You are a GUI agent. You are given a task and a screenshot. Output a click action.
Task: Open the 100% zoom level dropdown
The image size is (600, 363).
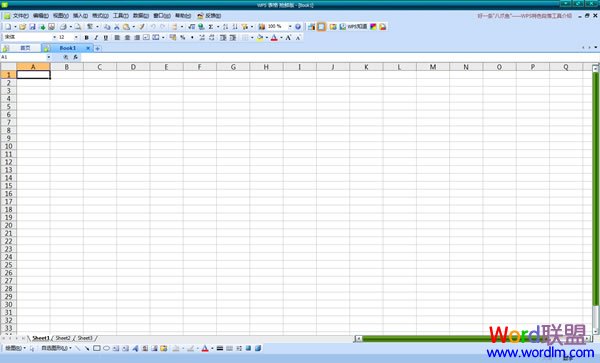(x=290, y=27)
